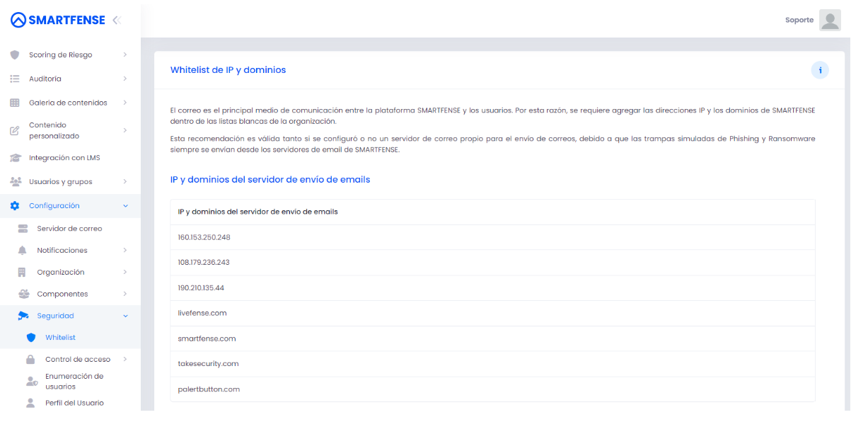868x422 pixels.
Task: Click the Servidor de correo server icon
Action: [x=23, y=229]
